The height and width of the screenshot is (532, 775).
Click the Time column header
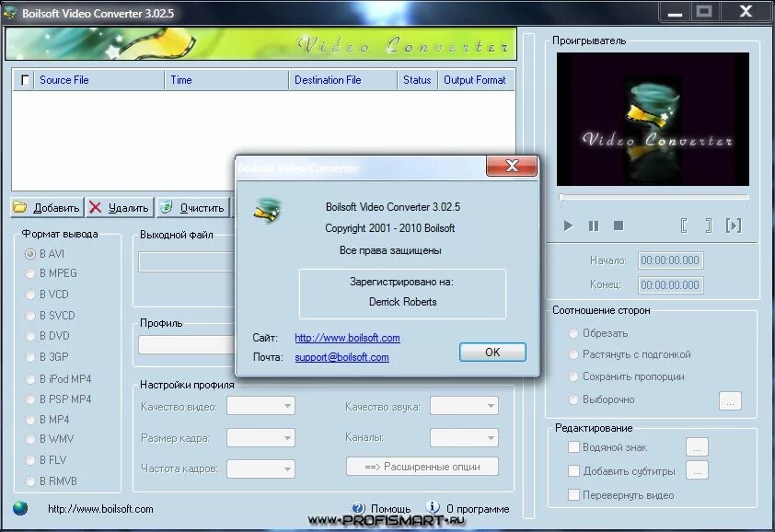point(226,80)
